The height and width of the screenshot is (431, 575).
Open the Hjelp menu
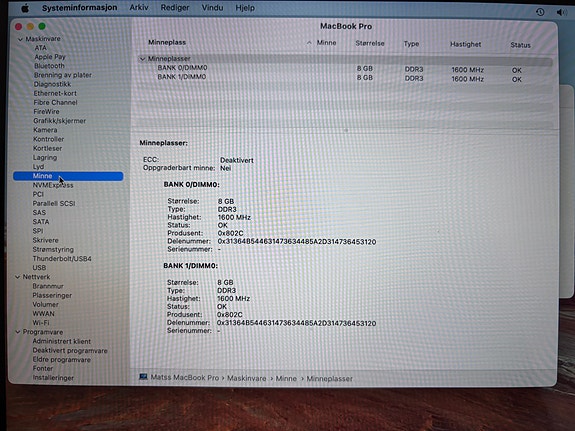pyautogui.click(x=245, y=8)
